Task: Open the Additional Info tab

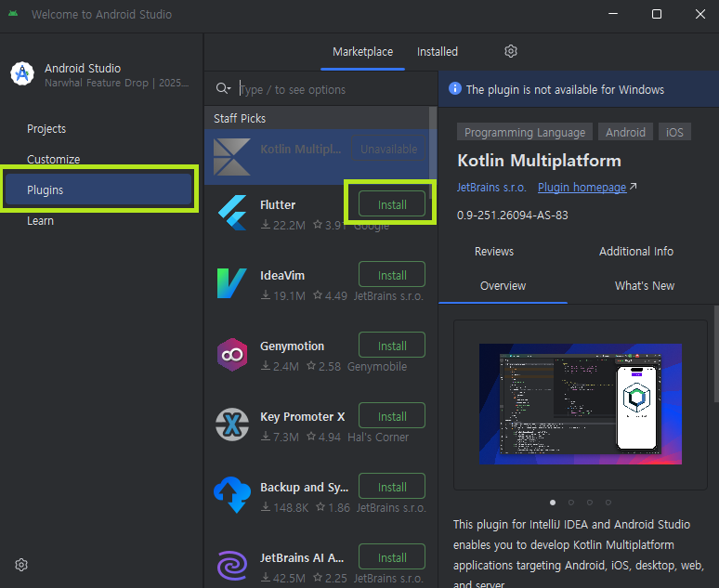Action: (636, 252)
